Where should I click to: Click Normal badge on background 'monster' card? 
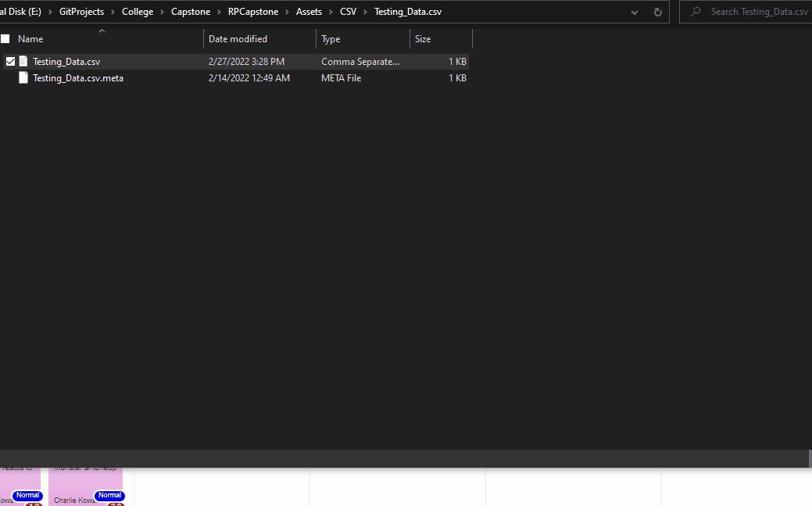(x=109, y=496)
